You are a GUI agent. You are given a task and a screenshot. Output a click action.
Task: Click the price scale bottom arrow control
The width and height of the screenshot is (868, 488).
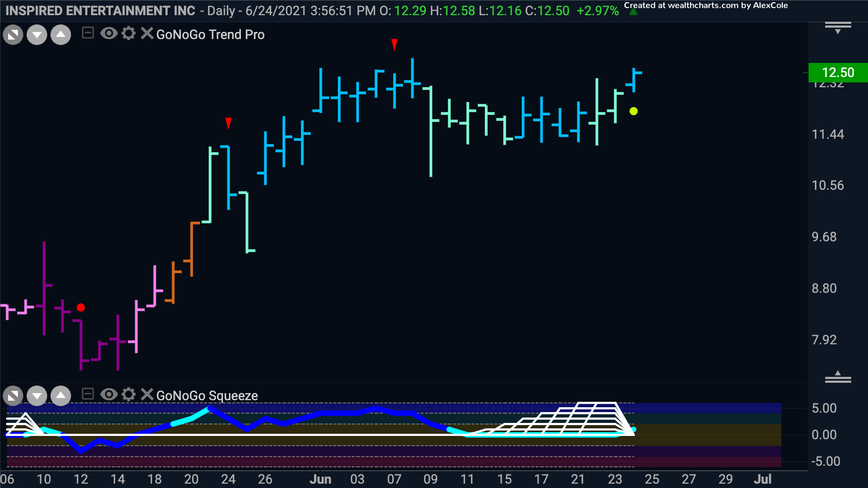[x=838, y=377]
